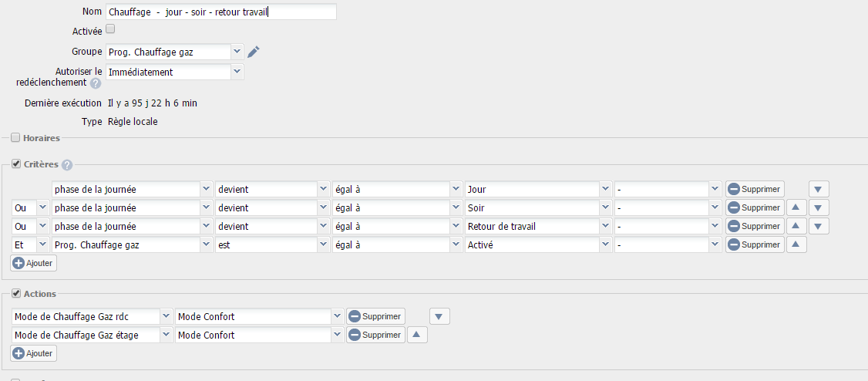Move Chauffage Gaz étage action up

click(417, 335)
